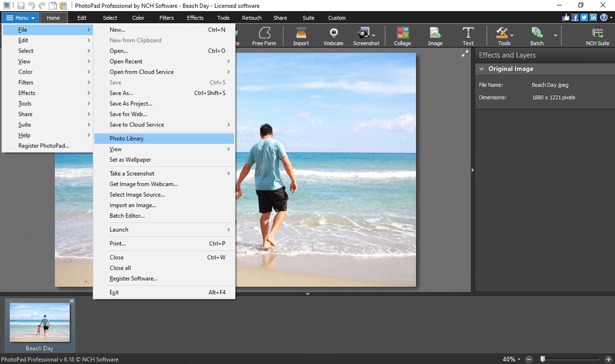The height and width of the screenshot is (364, 615).
Task: Click the zoom level slider
Action: click(542, 359)
